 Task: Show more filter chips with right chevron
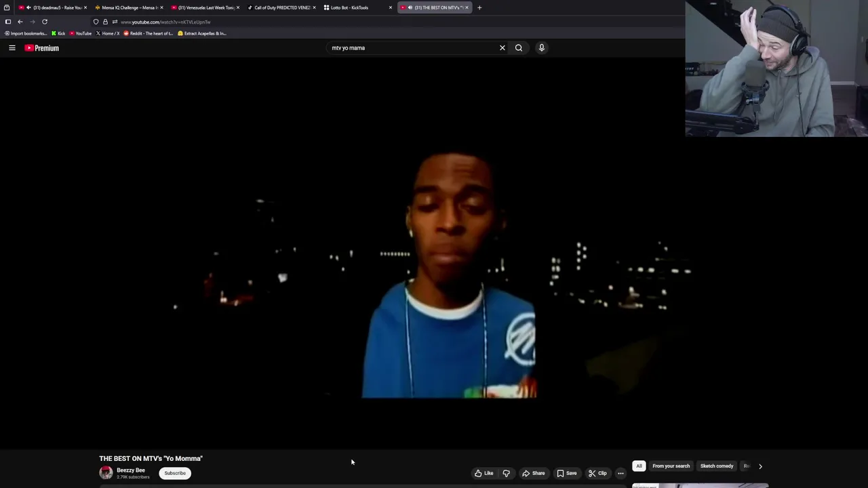pos(760,466)
